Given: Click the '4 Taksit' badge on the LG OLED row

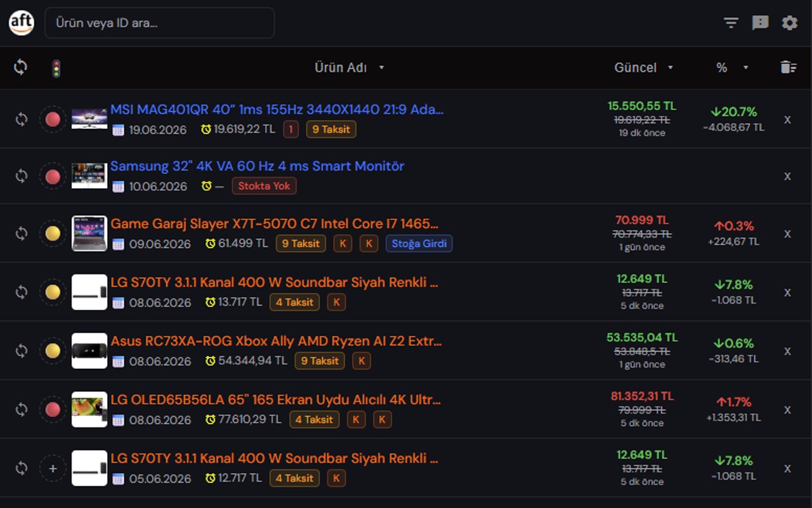Looking at the screenshot, I should point(315,420).
